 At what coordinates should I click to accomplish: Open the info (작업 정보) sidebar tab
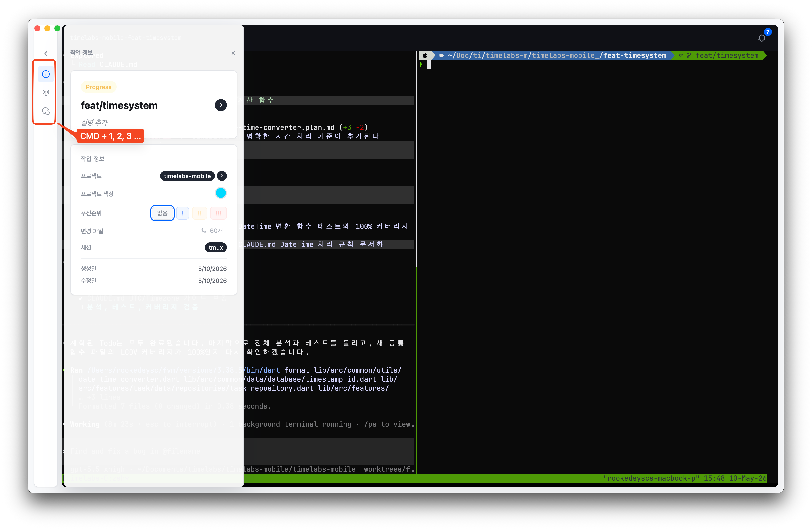(46, 74)
